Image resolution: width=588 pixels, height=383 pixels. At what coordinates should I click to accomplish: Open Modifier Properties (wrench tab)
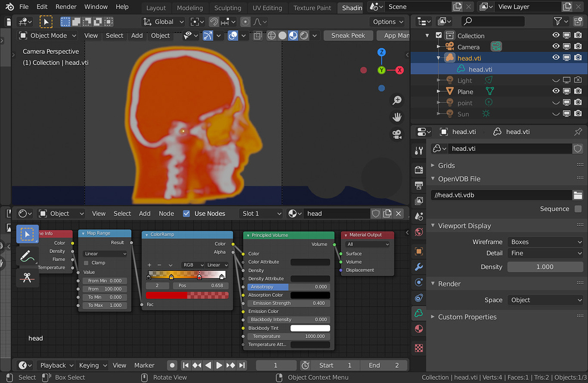pyautogui.click(x=419, y=267)
